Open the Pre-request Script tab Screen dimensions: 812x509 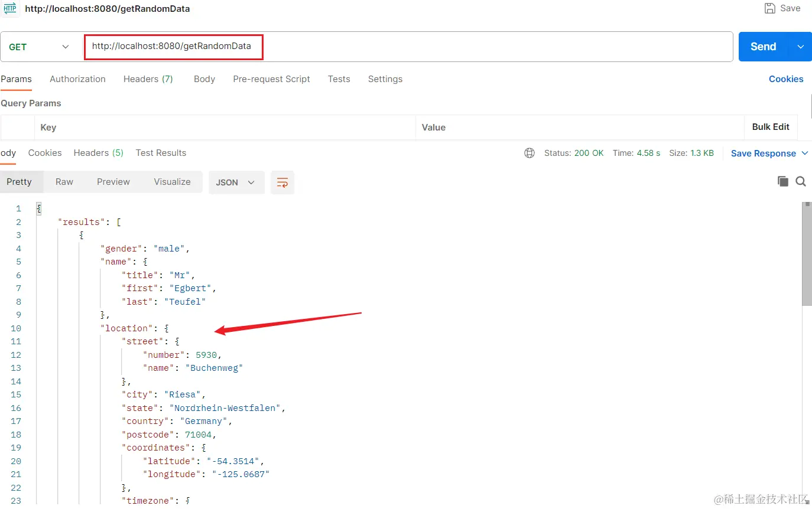click(271, 79)
